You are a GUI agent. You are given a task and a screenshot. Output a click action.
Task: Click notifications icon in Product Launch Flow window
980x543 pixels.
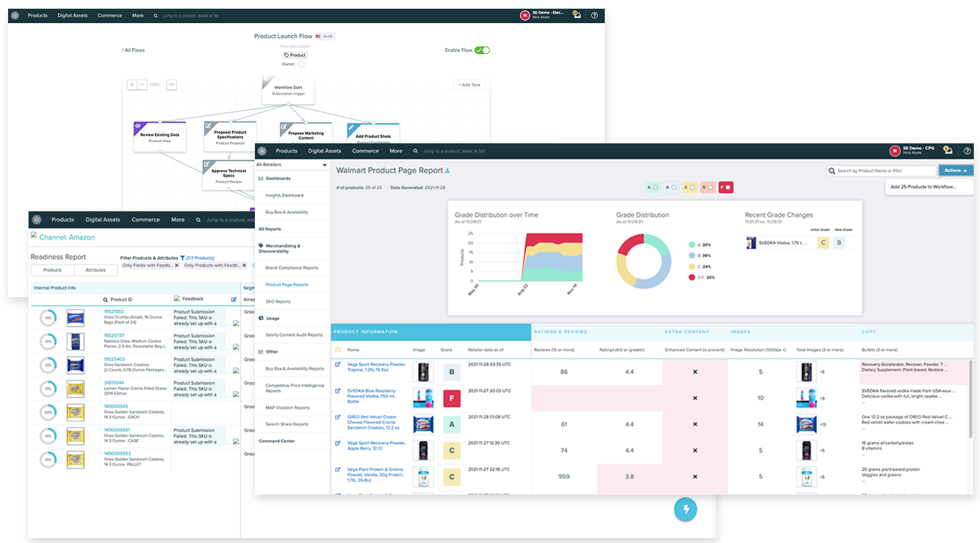(x=576, y=15)
